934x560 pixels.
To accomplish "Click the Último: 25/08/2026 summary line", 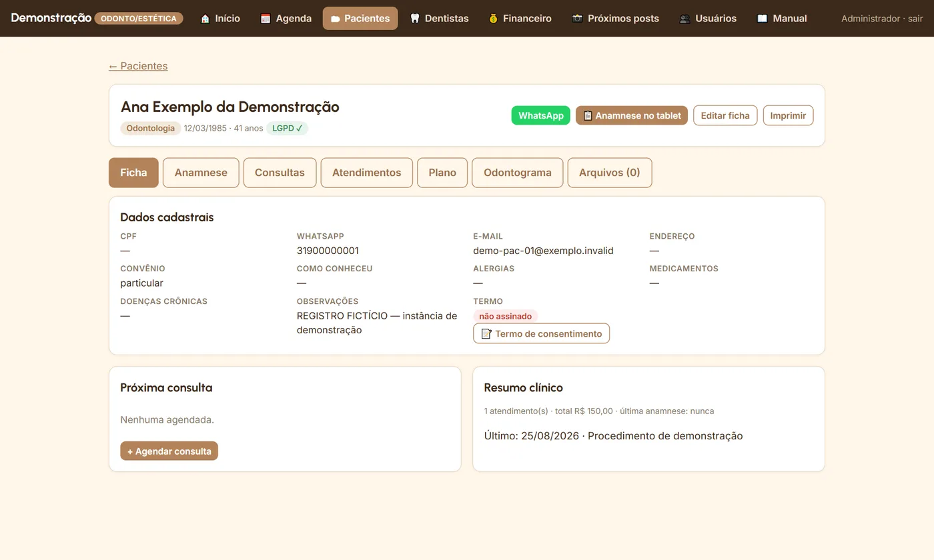I will (613, 436).
